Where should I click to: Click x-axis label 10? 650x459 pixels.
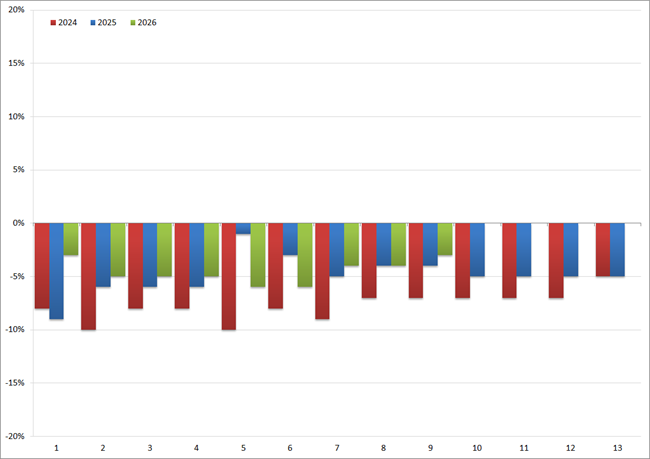click(477, 448)
